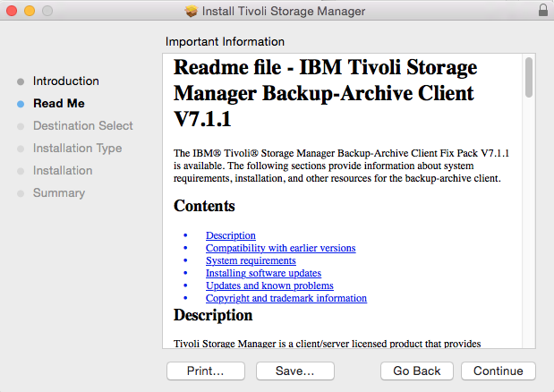The width and height of the screenshot is (554, 392).
Task: Click the Important Information heading
Action: coord(225,42)
